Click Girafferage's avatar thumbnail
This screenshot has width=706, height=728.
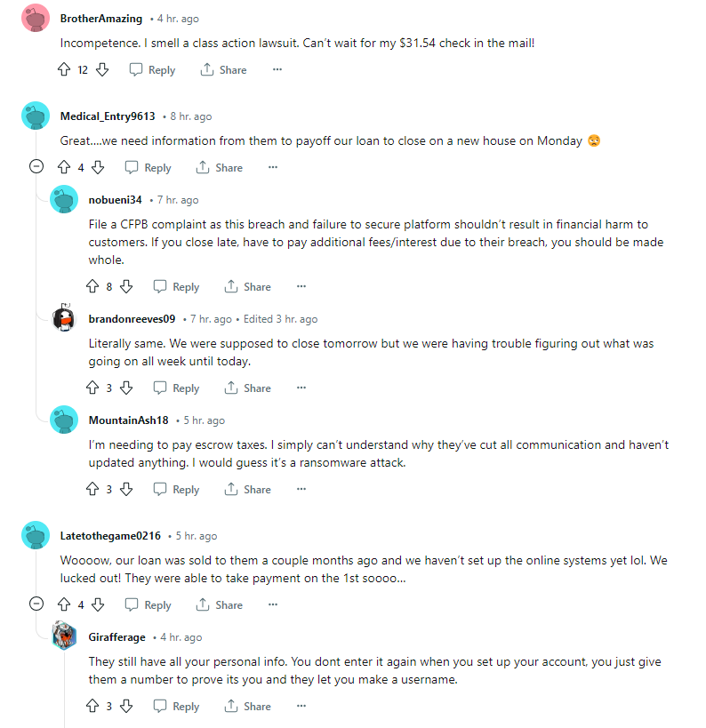[x=64, y=636]
